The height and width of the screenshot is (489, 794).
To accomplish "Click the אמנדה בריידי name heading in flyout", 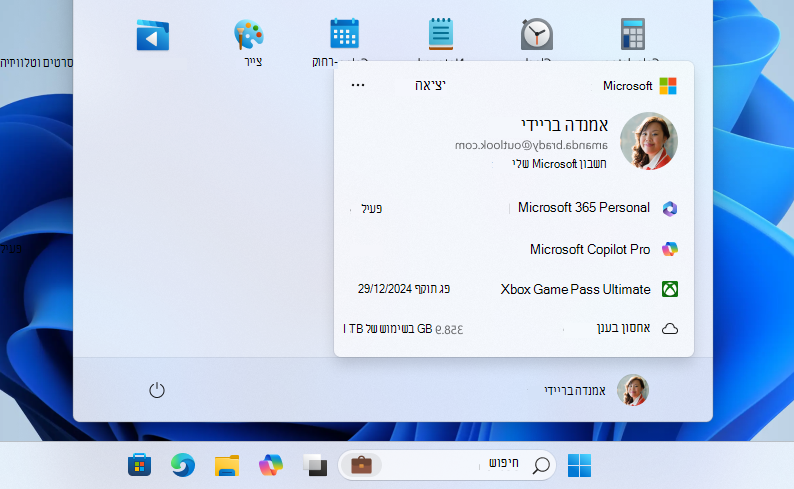I will [564, 125].
